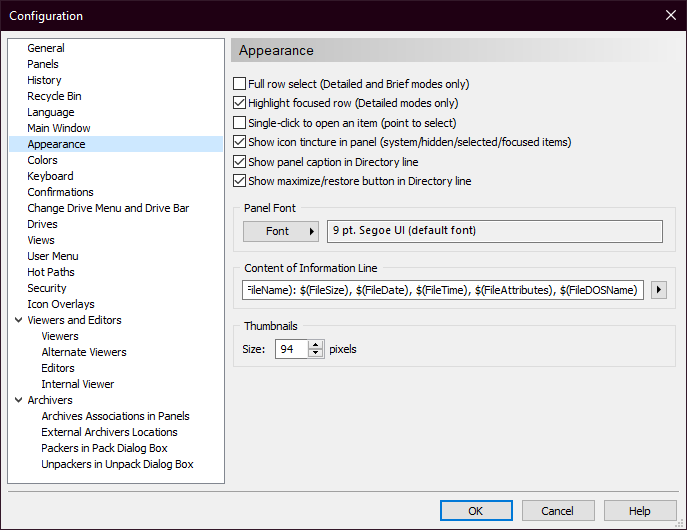Collapse the Archivers tree node

click(19, 400)
